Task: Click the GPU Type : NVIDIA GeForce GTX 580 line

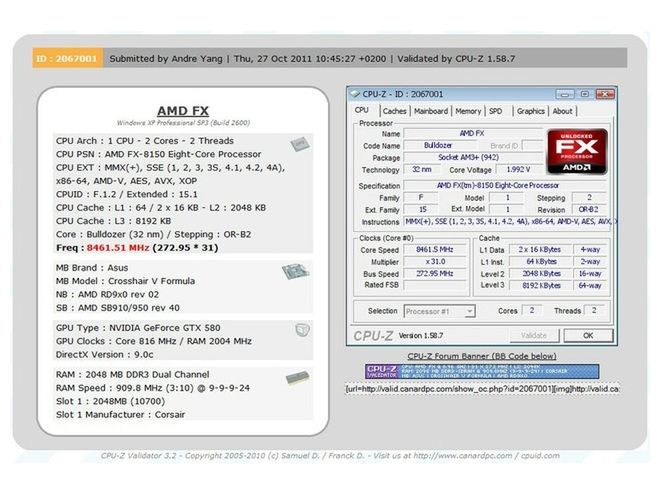Action: point(138,328)
